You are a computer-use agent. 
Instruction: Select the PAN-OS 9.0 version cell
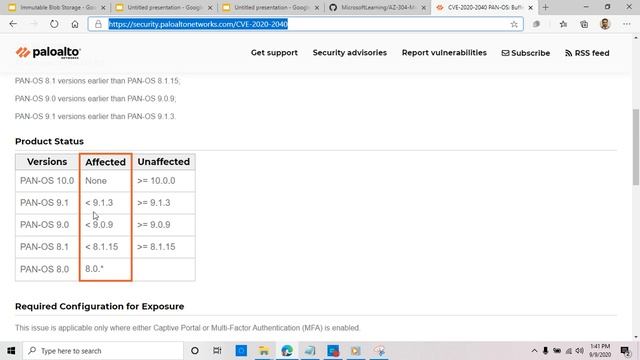tap(47, 224)
